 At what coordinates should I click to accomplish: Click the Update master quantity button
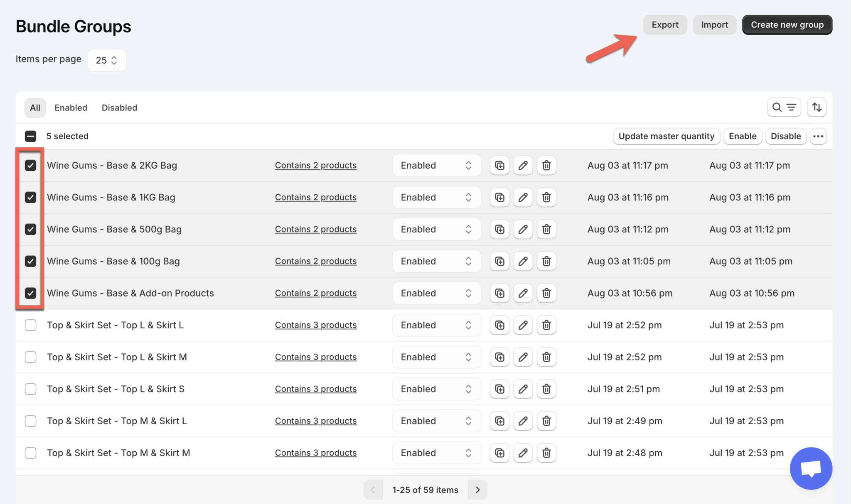666,136
